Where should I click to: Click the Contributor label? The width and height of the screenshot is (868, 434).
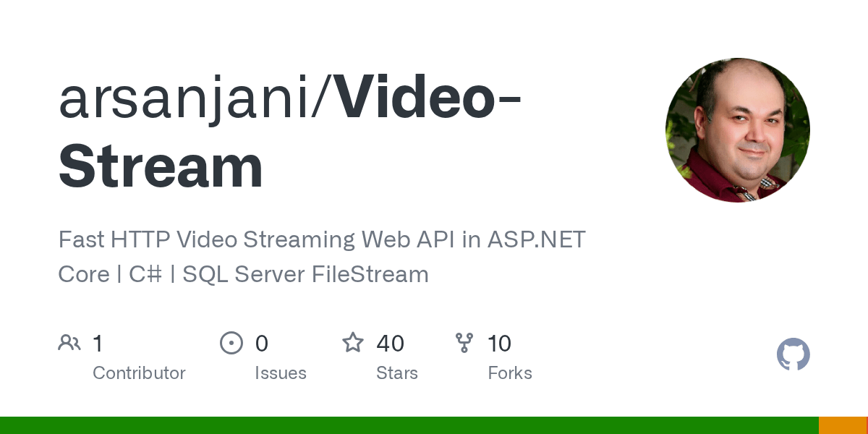coord(139,373)
